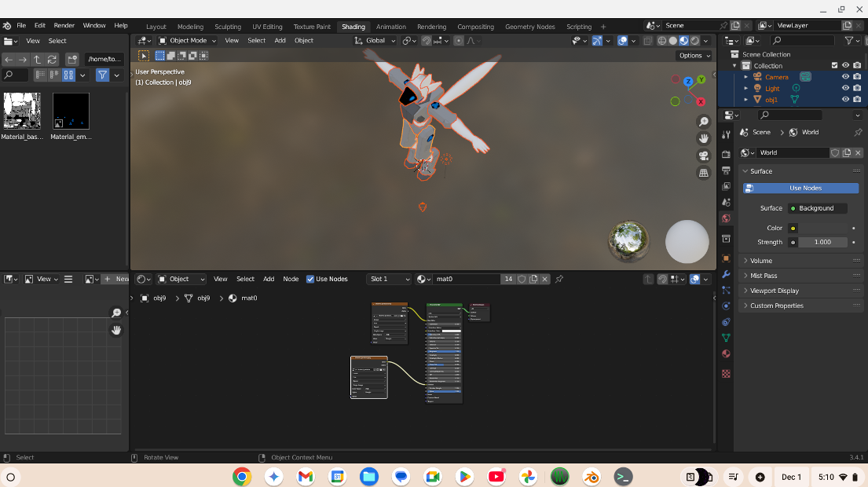Toggle visibility of the Light object
The width and height of the screenshot is (868, 487).
(846, 88)
